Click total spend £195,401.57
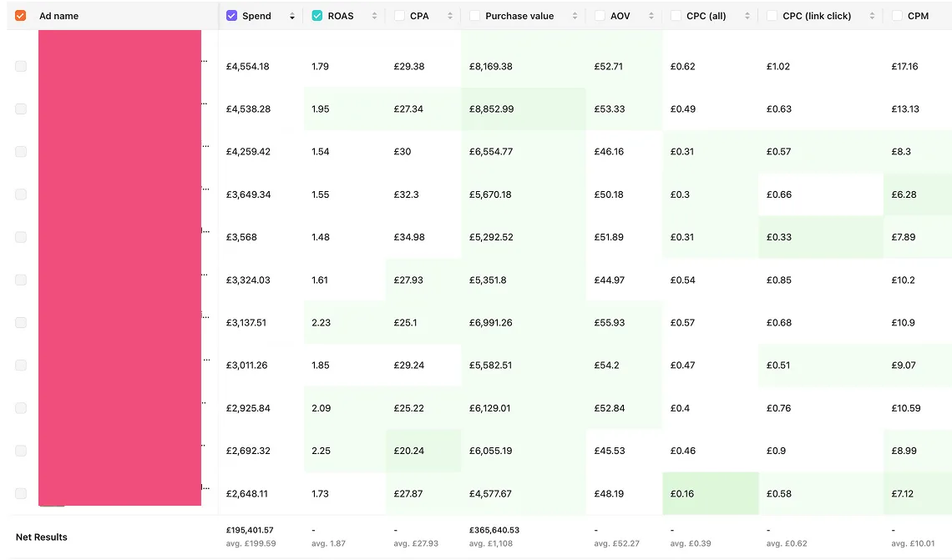952x560 pixels. coord(250,530)
